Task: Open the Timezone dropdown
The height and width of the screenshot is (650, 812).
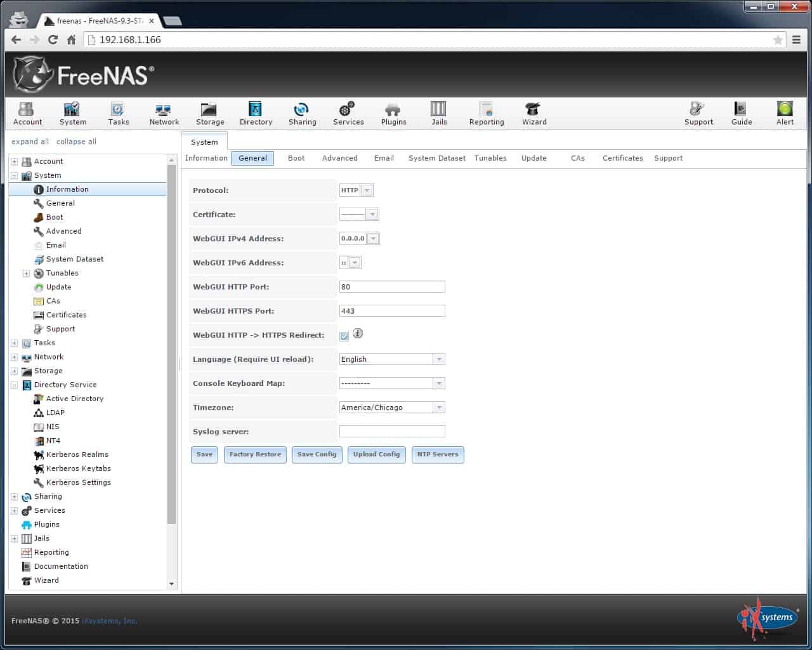Action: [392, 408]
